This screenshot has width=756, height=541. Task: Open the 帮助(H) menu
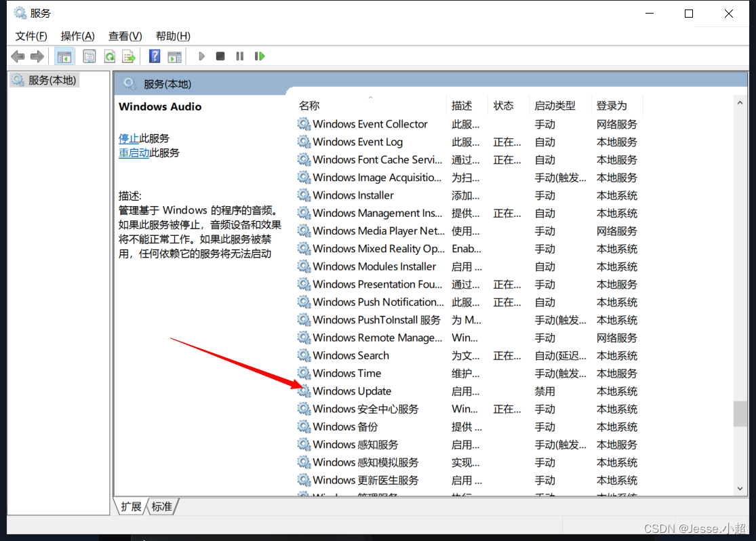pos(173,36)
